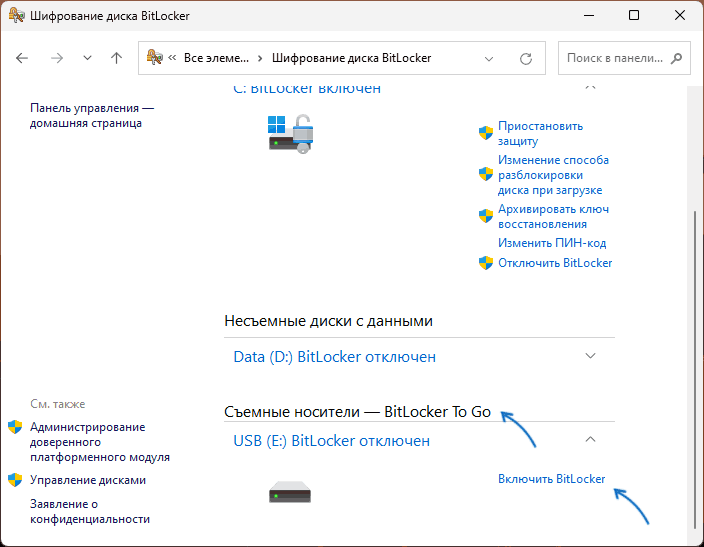704x547 pixels.
Task: Click shield icon beside "Приостановить защиту"
Action: (x=486, y=133)
